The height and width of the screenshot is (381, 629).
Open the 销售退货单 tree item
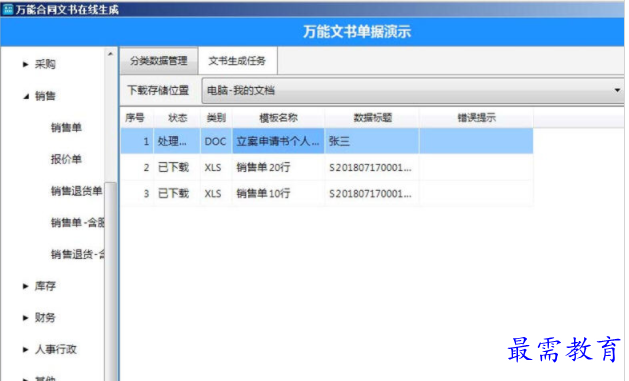76,191
